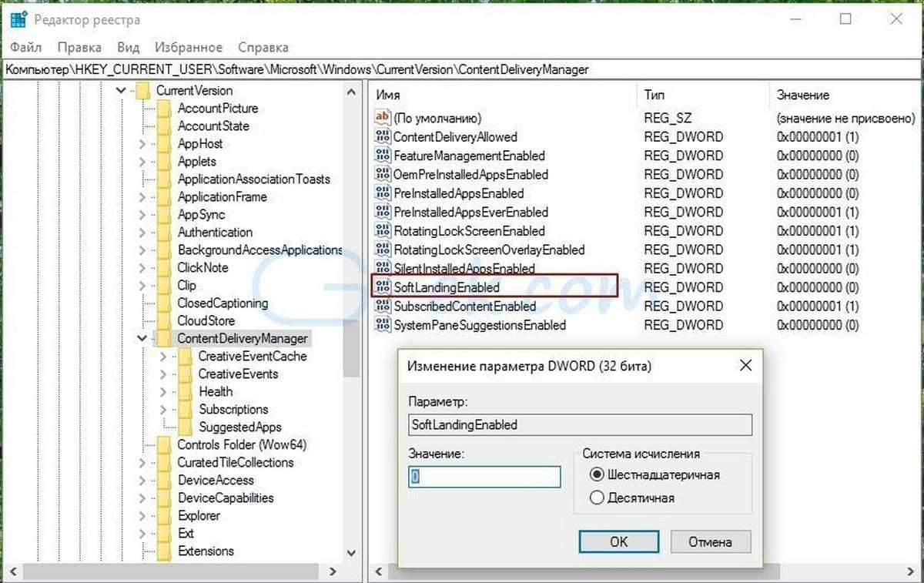Expand the AppHost tree node
This screenshot has width=924, height=583.
pos(142,144)
